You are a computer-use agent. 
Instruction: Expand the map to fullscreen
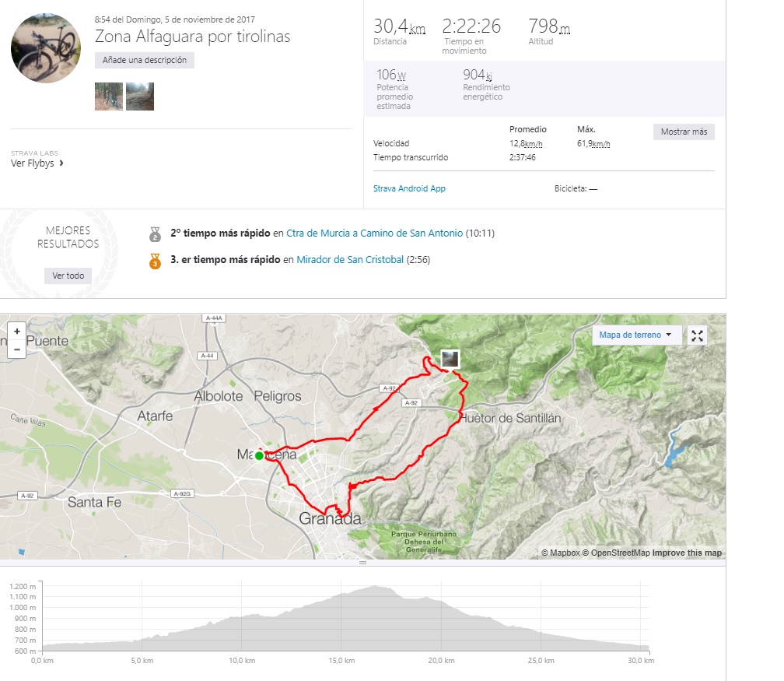click(698, 335)
